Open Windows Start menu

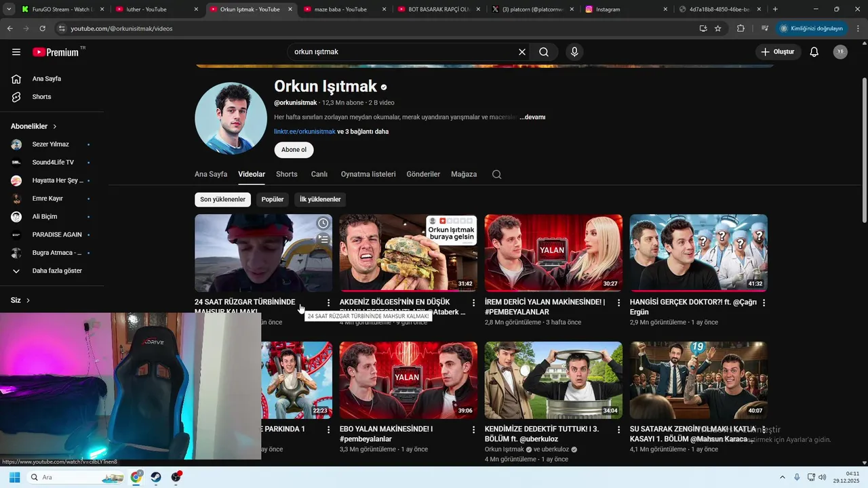point(14,477)
